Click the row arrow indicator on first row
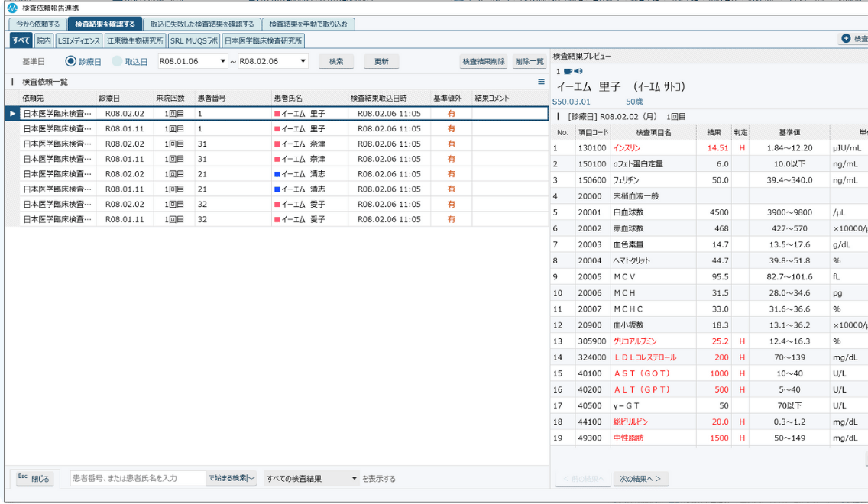The height and width of the screenshot is (504, 868). pyautogui.click(x=12, y=114)
